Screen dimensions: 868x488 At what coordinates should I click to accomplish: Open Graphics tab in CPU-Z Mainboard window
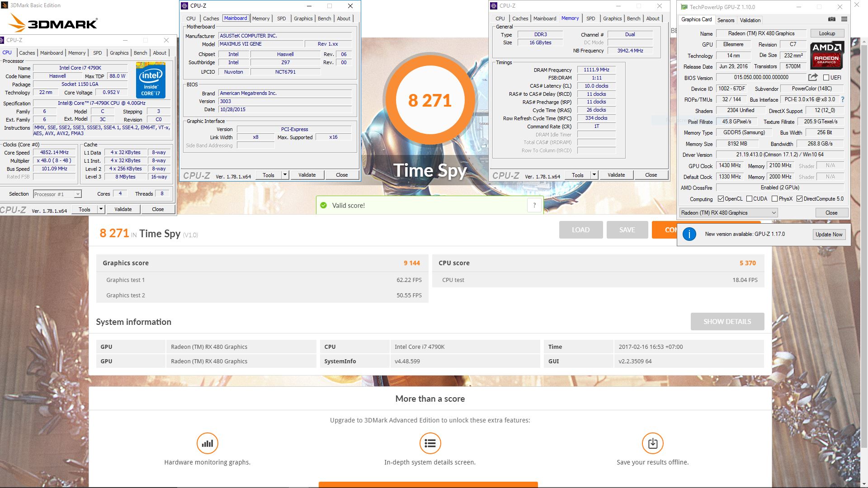tap(303, 19)
